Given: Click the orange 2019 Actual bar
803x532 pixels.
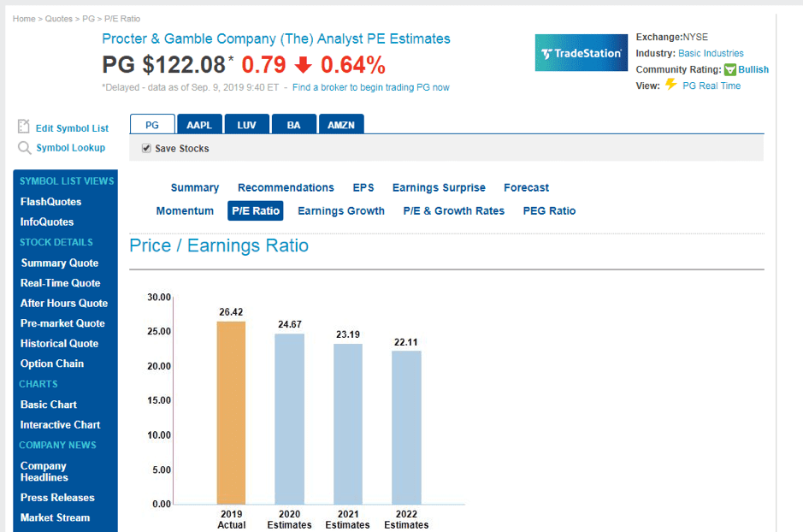Looking at the screenshot, I should tap(231, 413).
